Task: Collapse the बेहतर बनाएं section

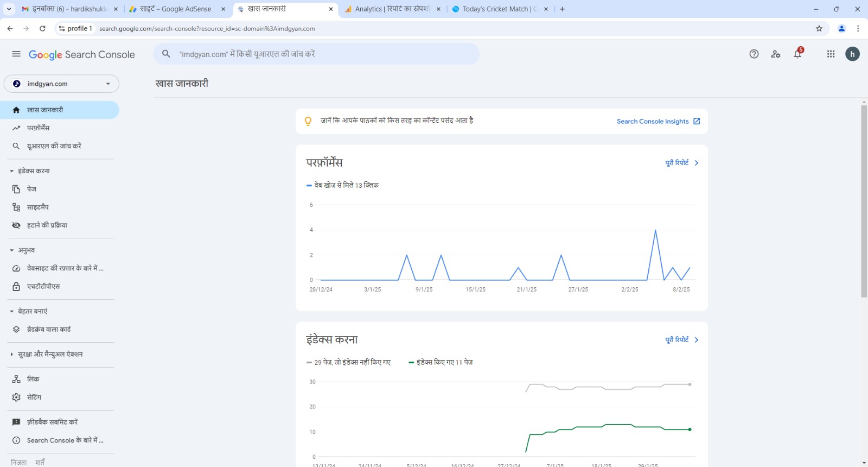Action: pos(11,311)
